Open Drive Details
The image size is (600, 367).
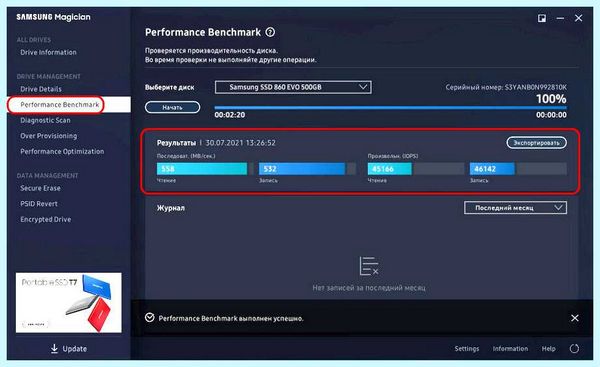click(x=41, y=89)
